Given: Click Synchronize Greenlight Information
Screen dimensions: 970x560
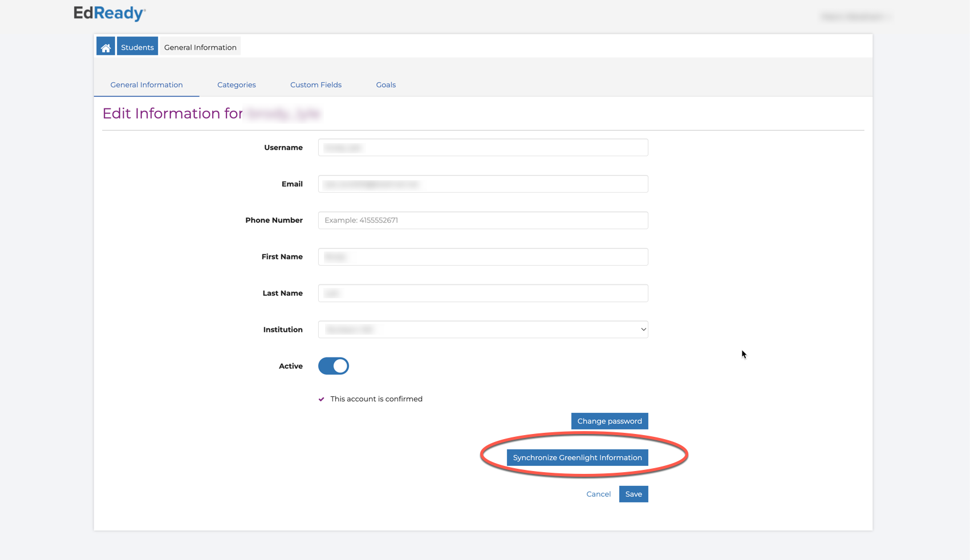Looking at the screenshot, I should [x=577, y=457].
